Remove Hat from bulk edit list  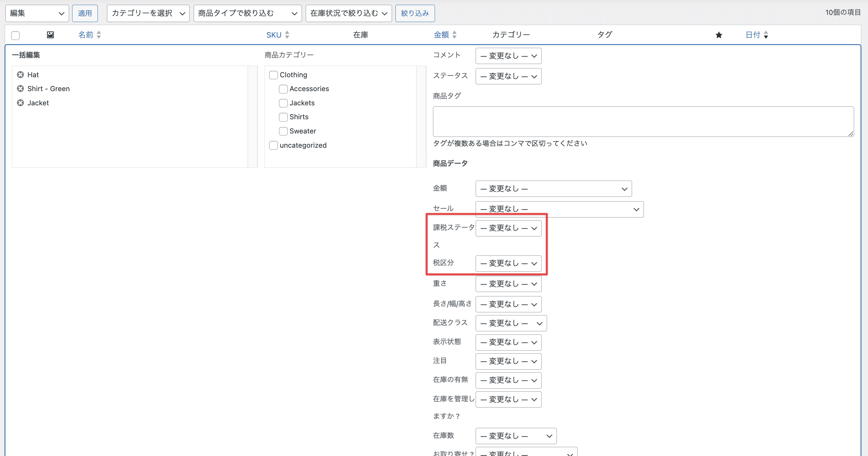20,75
